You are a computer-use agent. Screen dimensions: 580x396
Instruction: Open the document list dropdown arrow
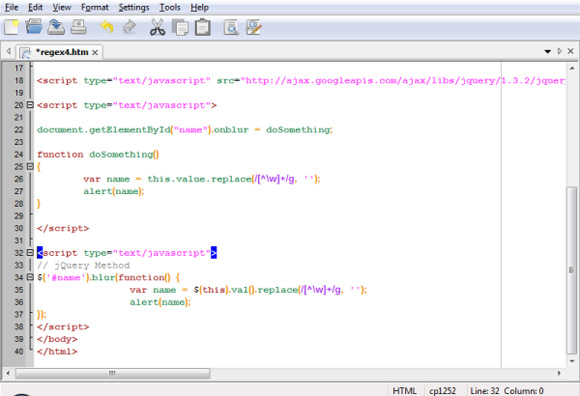(x=548, y=52)
